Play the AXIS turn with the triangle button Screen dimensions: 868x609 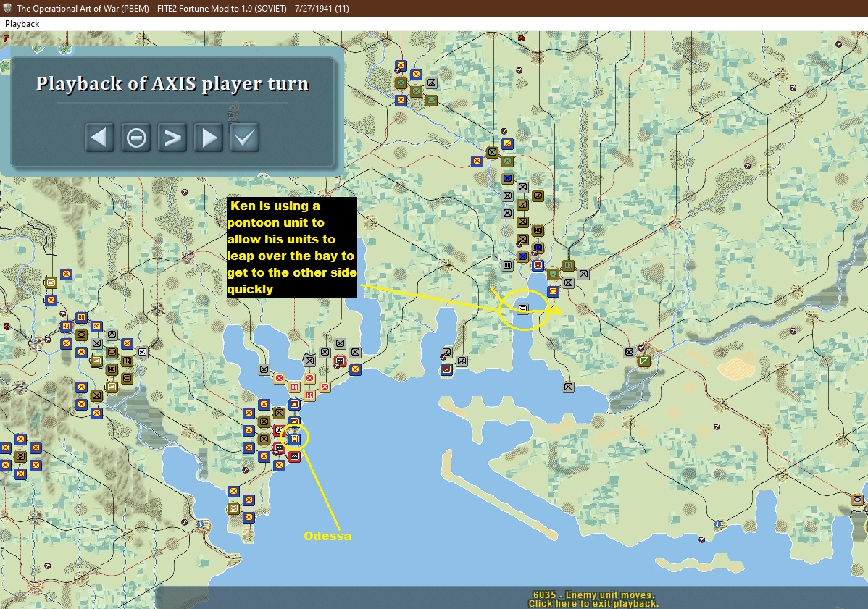[x=209, y=137]
